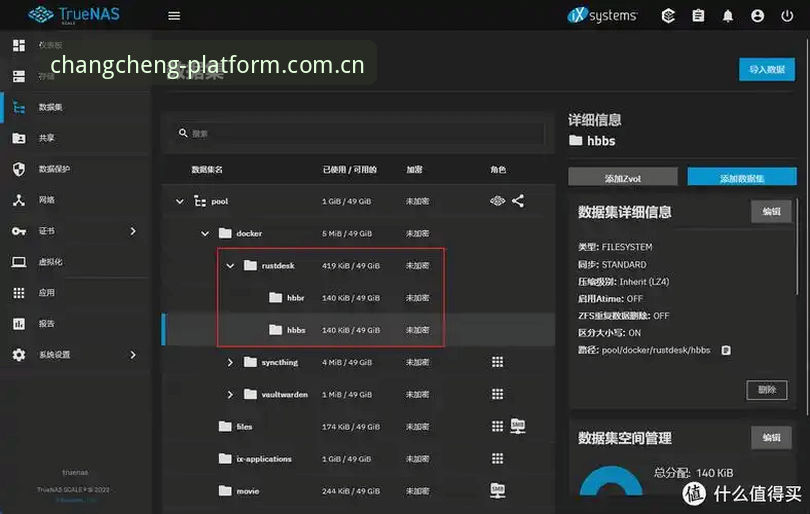This screenshot has width=810, height=514.
Task: Collapse the pool root dataset chevron
Action: coord(179,201)
